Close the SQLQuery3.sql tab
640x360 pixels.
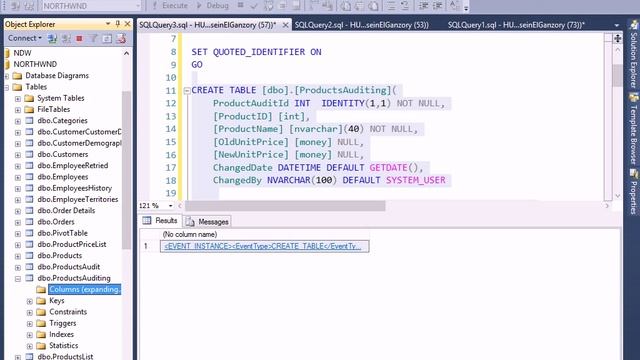286,25
